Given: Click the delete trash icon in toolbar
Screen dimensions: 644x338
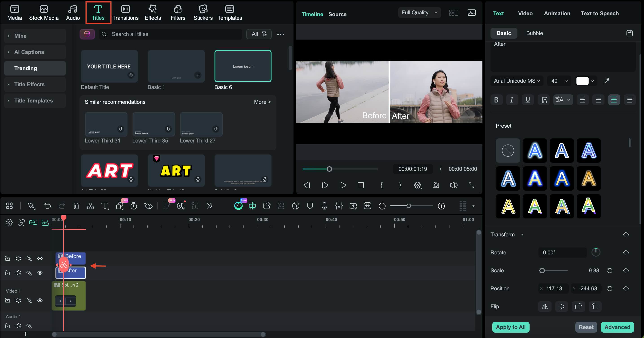Looking at the screenshot, I should [x=76, y=206].
